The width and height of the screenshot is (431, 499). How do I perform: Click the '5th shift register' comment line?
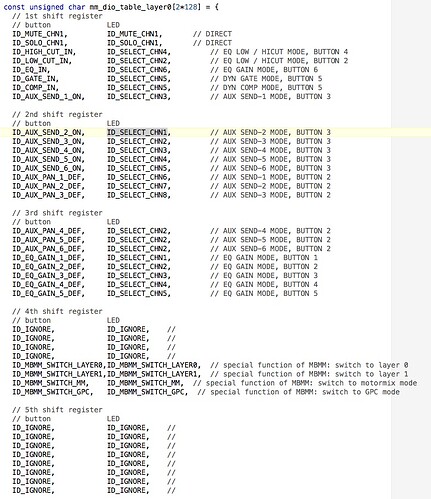click(x=57, y=410)
